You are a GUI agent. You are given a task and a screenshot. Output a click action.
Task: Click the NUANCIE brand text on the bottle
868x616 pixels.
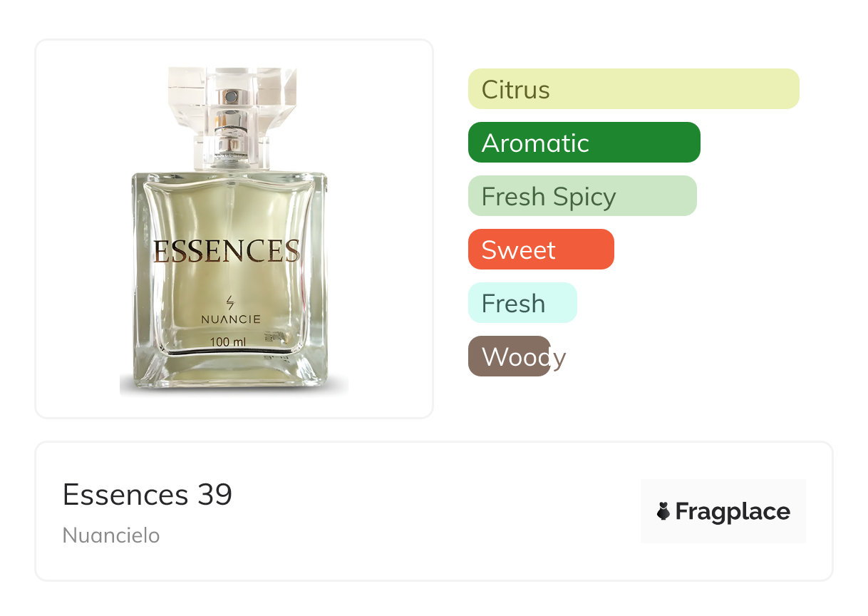(230, 319)
